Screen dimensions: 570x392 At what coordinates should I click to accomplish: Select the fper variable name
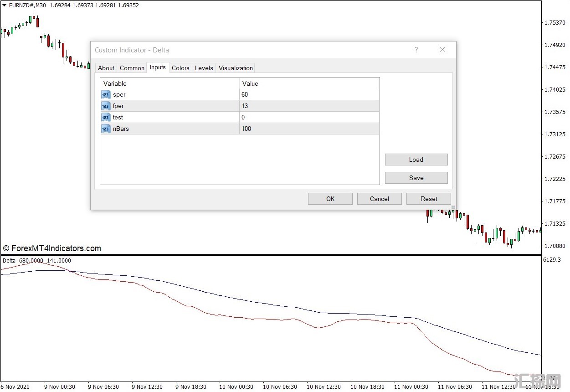coord(118,106)
